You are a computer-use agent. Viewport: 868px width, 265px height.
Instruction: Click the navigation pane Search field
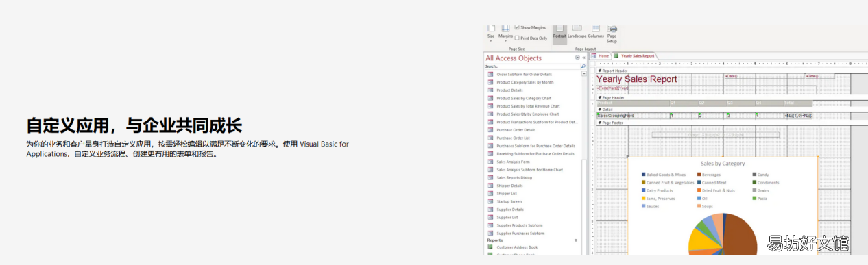531,66
